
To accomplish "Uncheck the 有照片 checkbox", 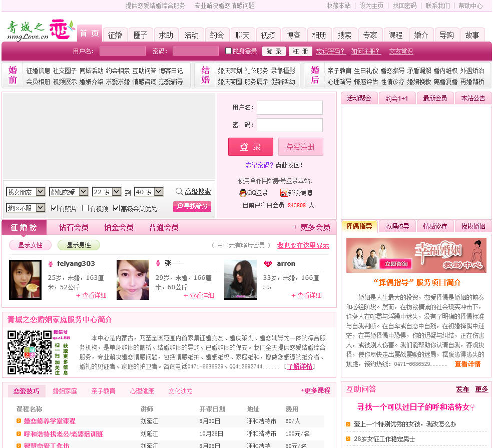I will point(54,208).
